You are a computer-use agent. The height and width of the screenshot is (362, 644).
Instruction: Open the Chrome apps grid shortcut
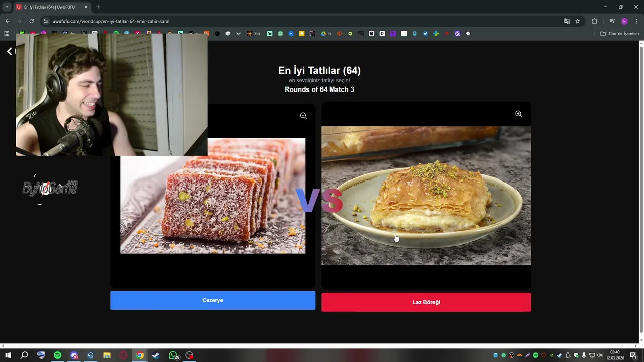(7, 34)
